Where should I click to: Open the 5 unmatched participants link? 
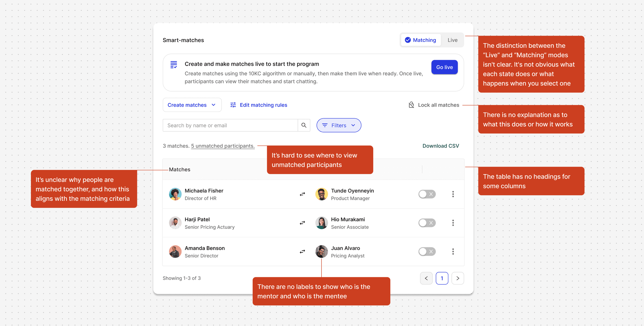(222, 146)
